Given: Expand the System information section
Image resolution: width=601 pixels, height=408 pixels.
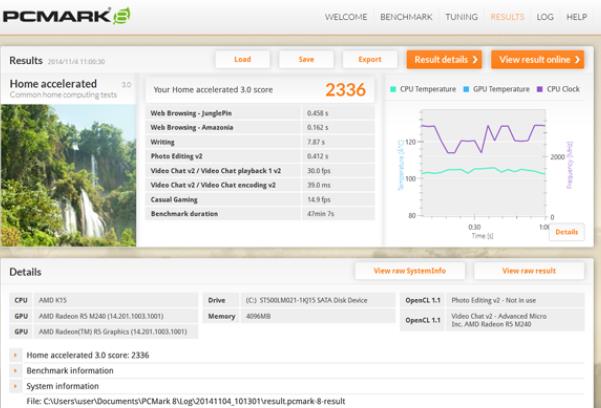Looking at the screenshot, I should click(62, 386).
